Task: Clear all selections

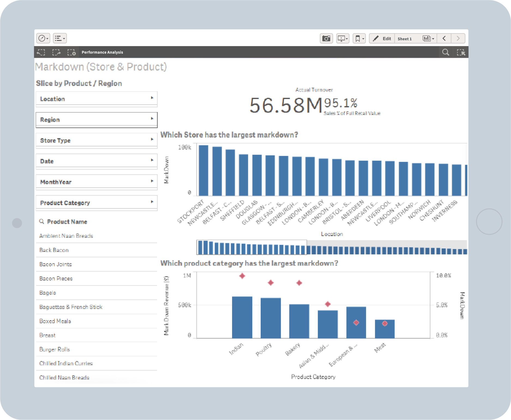Action: point(72,52)
